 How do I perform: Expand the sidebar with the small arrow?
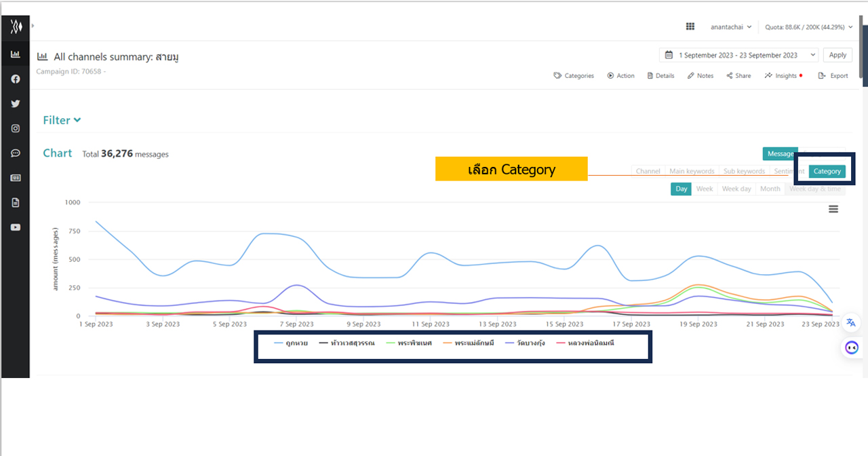(x=33, y=26)
